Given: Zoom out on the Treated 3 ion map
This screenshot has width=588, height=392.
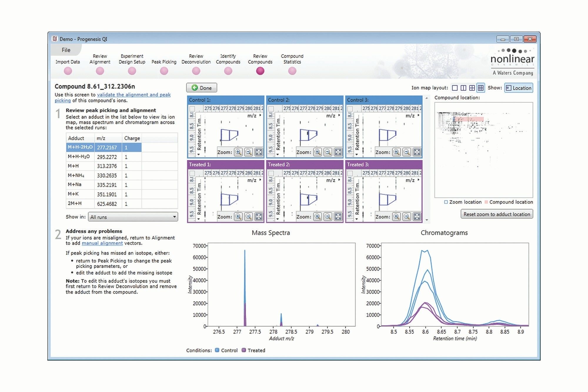Looking at the screenshot, I should [407, 217].
